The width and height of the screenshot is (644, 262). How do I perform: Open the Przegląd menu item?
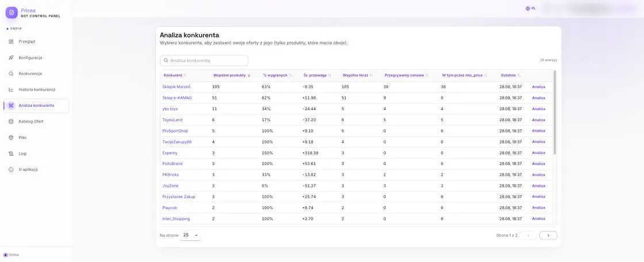tap(36, 41)
